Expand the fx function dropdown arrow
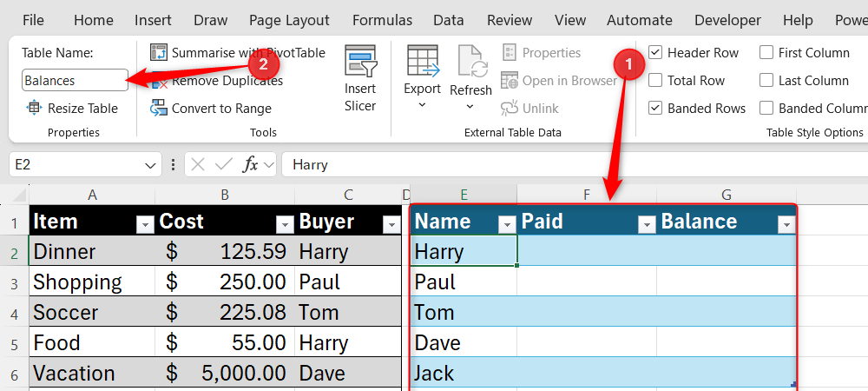Viewport: 868px width, 391px height. click(269, 164)
